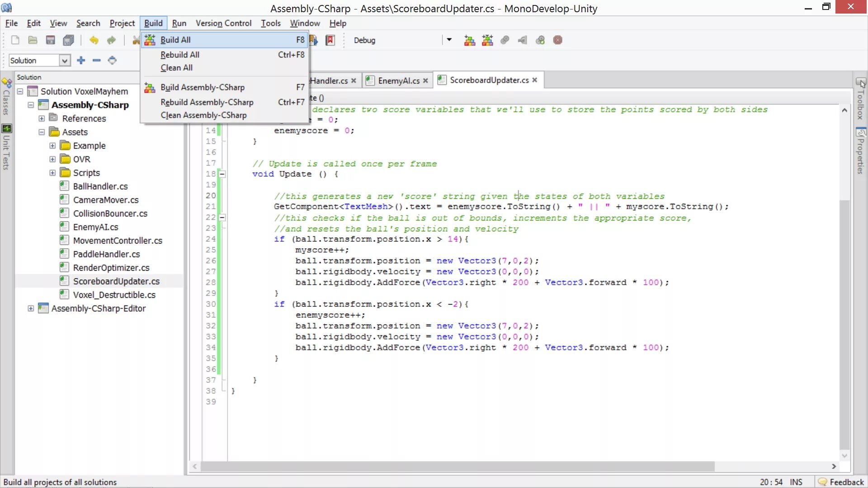Expand the Example folder under Assets
Screen dimensions: 868x488
[52, 145]
